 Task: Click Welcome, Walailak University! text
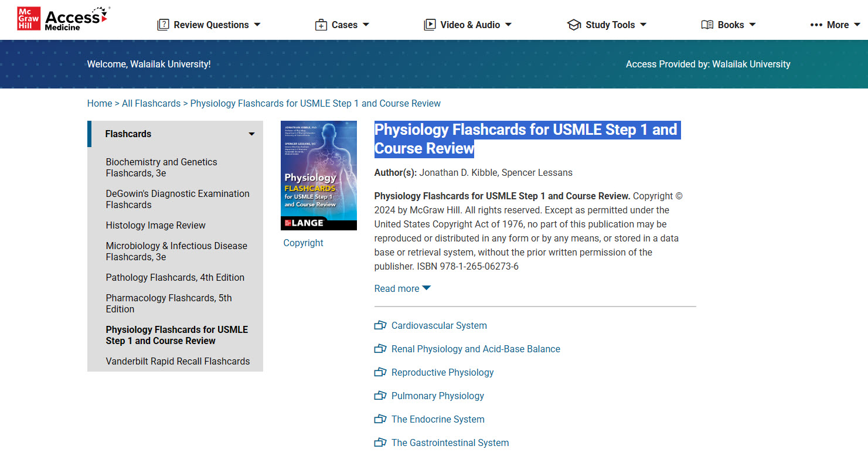pyautogui.click(x=149, y=64)
